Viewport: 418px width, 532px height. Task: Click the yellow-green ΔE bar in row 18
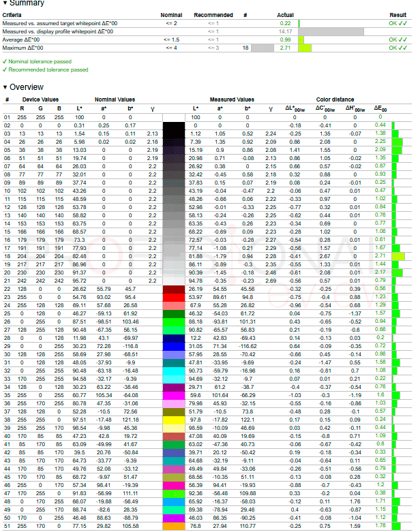point(398,256)
